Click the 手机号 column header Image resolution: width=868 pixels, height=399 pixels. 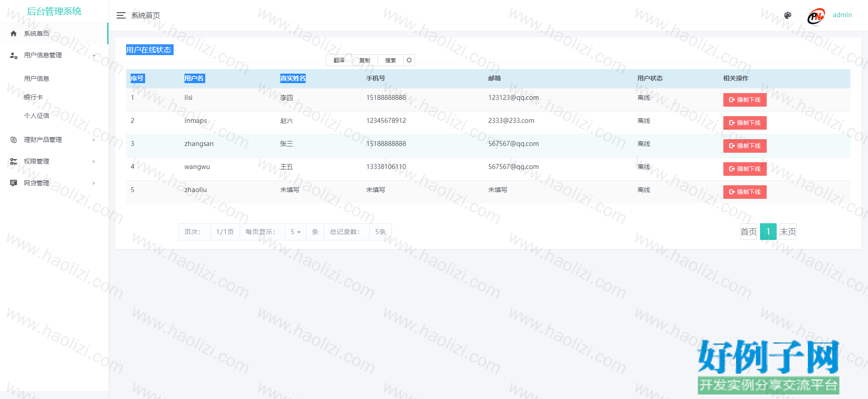tap(376, 78)
